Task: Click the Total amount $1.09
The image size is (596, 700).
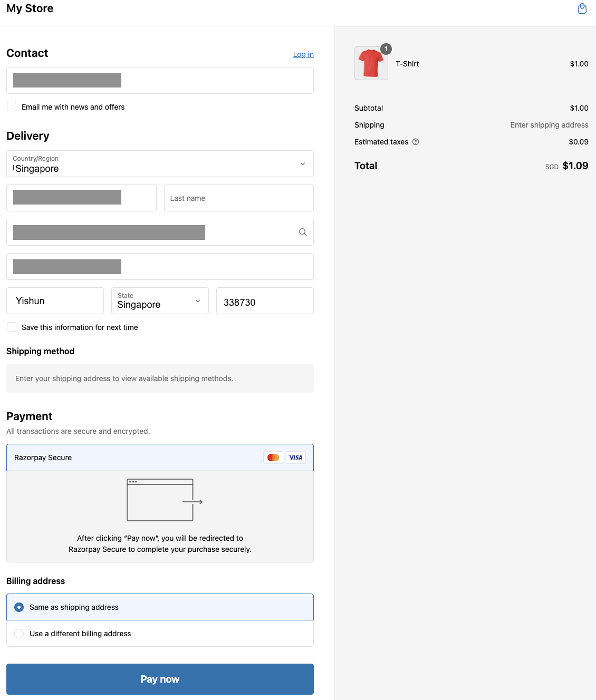Action: coord(575,166)
